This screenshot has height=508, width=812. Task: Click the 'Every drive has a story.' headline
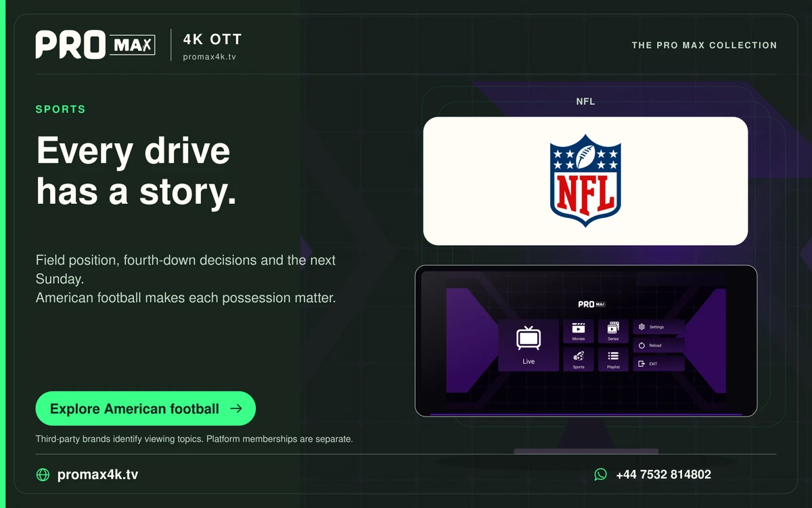(137, 171)
